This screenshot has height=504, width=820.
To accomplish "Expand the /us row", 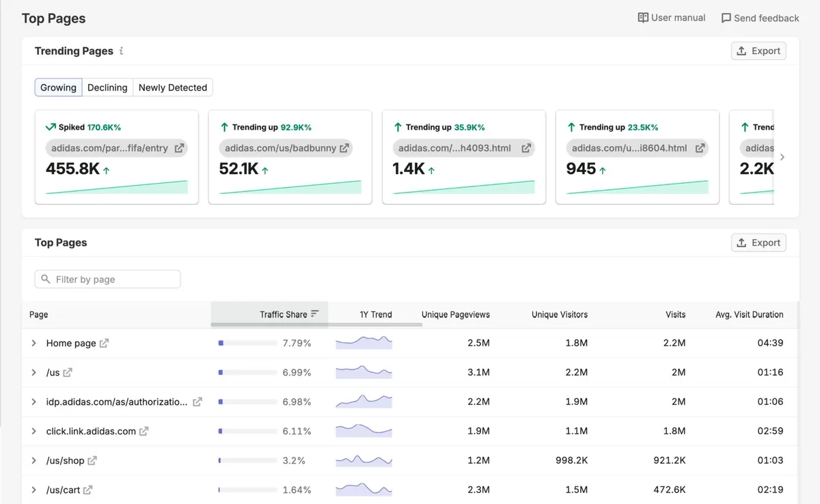I will [33, 373].
